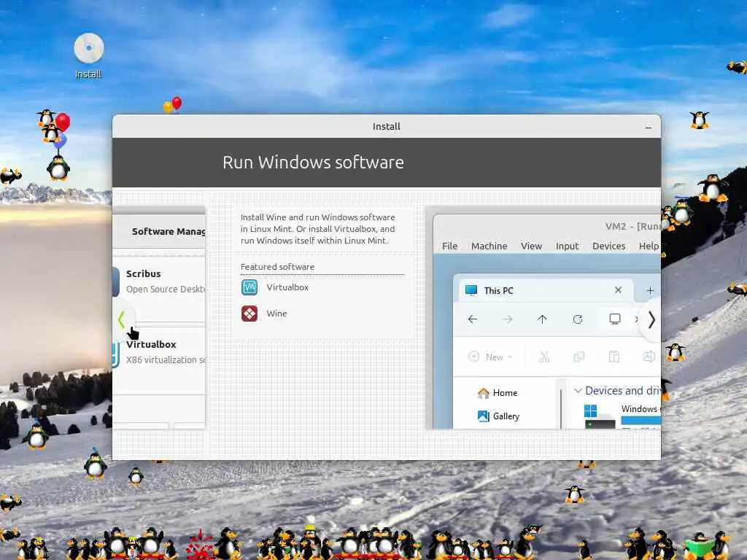Click the Featured software heading
Screen dimensions: 747x560
pos(277,267)
